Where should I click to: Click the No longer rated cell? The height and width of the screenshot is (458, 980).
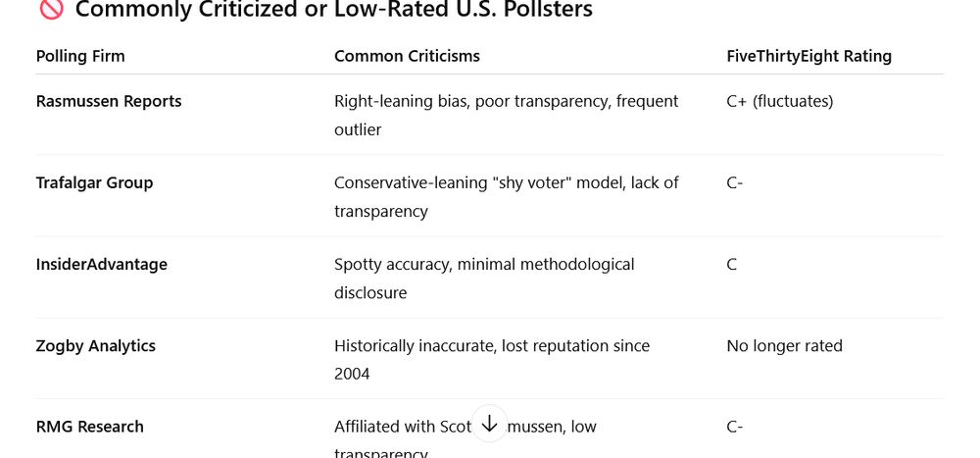(784, 345)
